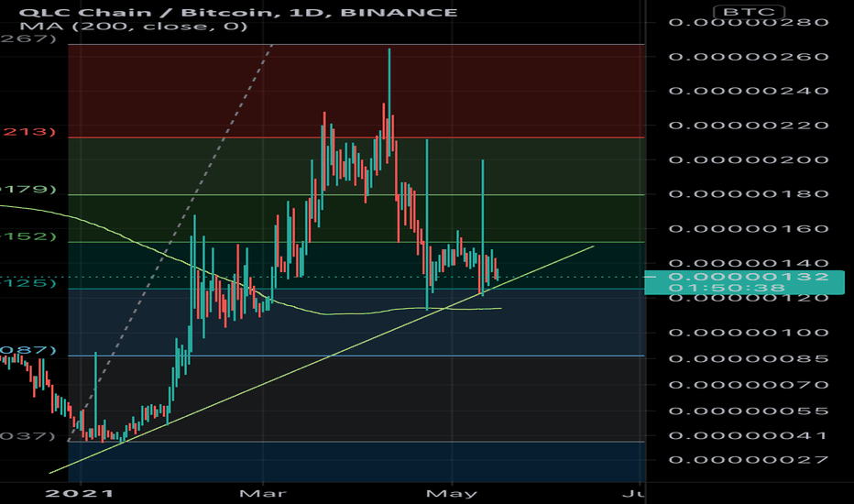This screenshot has height=504, width=854.
Task: Click the 2021 date label on time axis
Action: [x=80, y=494]
